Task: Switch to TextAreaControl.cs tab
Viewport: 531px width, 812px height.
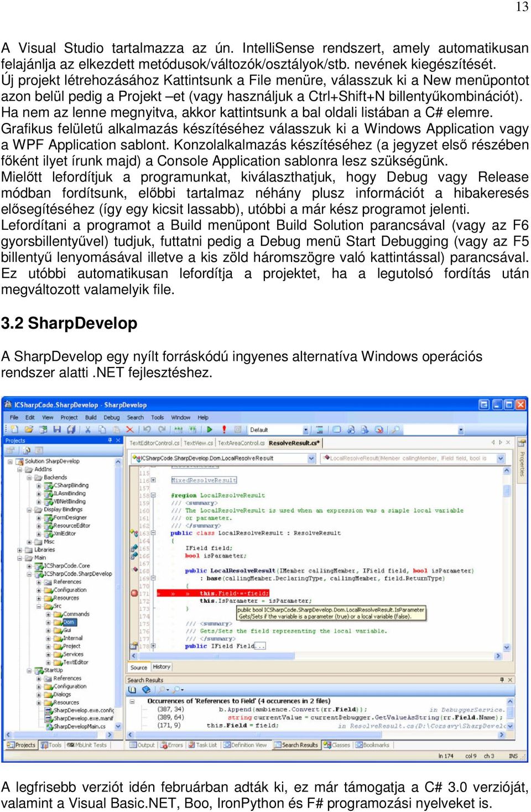Action: point(241,443)
